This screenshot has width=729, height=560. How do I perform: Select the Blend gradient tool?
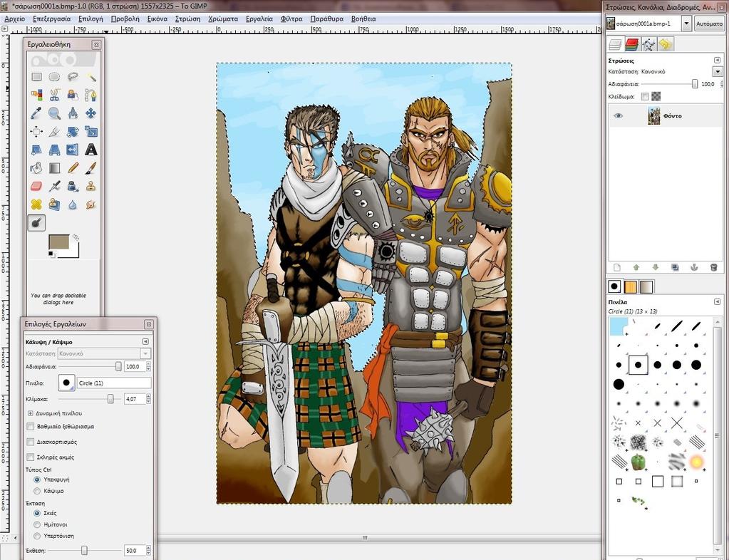pos(54,167)
